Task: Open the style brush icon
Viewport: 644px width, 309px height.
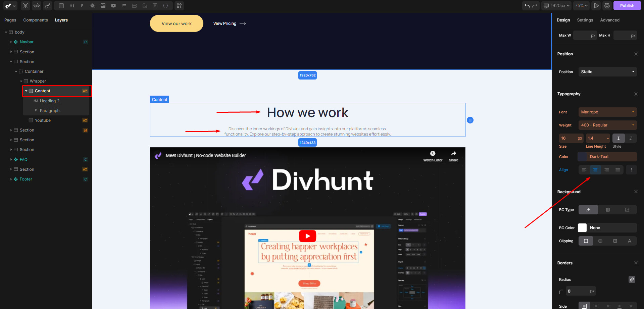Action: point(48,6)
